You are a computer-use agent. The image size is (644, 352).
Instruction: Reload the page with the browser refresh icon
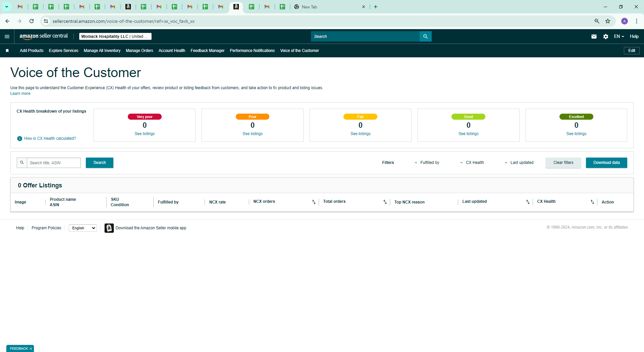[x=32, y=21]
